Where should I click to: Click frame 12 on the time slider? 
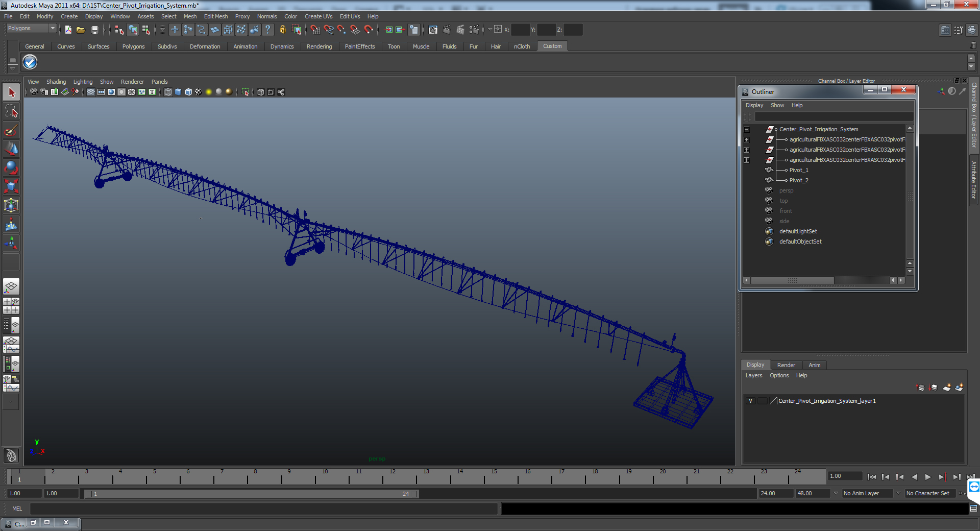click(x=391, y=477)
